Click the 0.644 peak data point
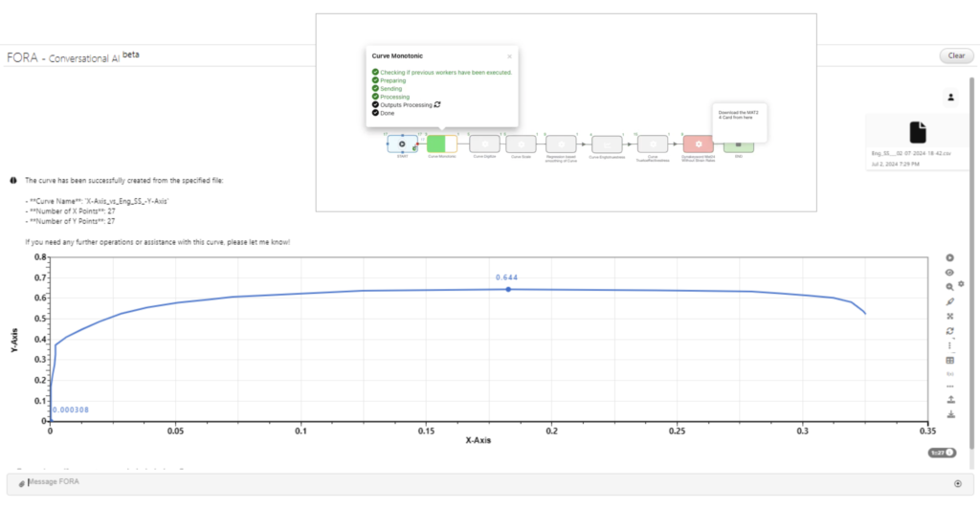This screenshot has height=509, width=980. click(x=508, y=289)
